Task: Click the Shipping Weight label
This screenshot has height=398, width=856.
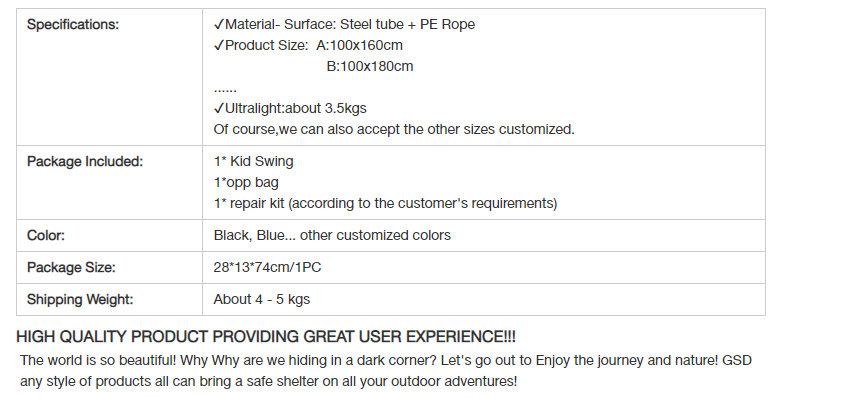Action: [80, 300]
